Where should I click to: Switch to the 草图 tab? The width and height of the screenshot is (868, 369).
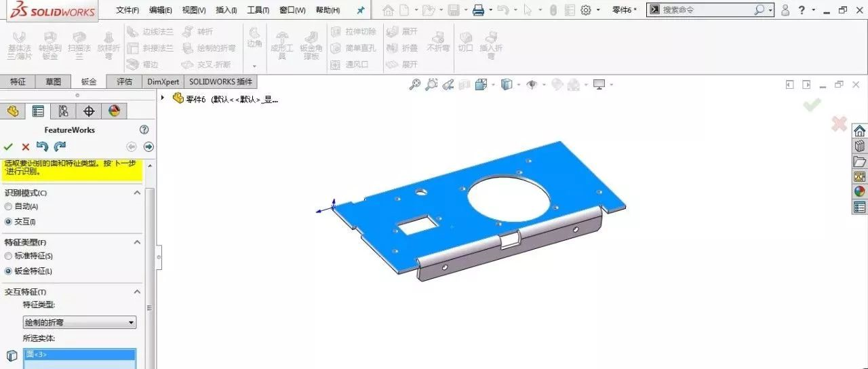(54, 81)
